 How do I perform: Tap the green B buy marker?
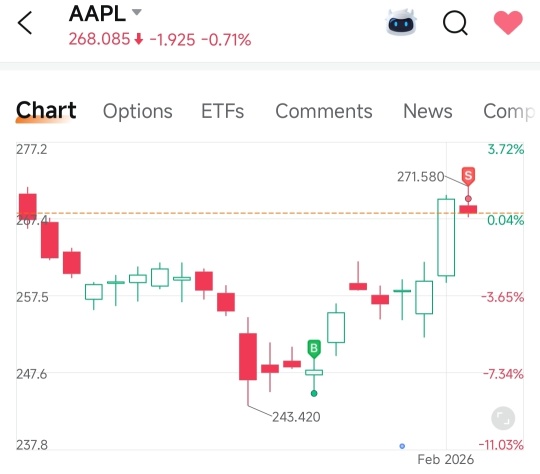coord(314,349)
